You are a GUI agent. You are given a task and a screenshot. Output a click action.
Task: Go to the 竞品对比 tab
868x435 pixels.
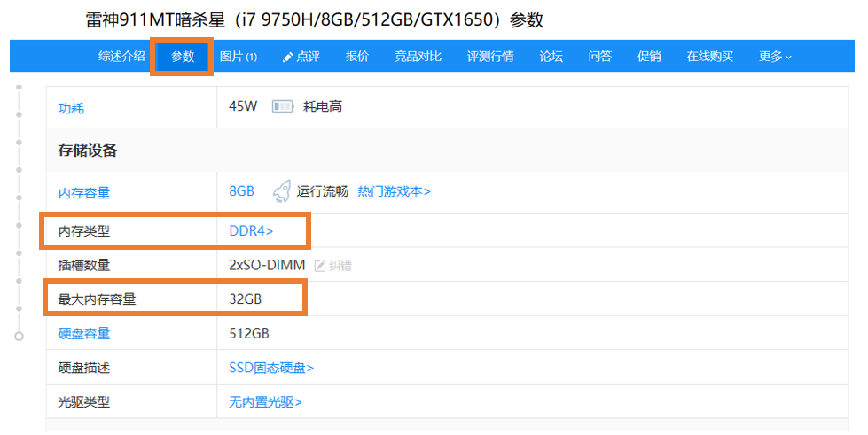click(418, 57)
